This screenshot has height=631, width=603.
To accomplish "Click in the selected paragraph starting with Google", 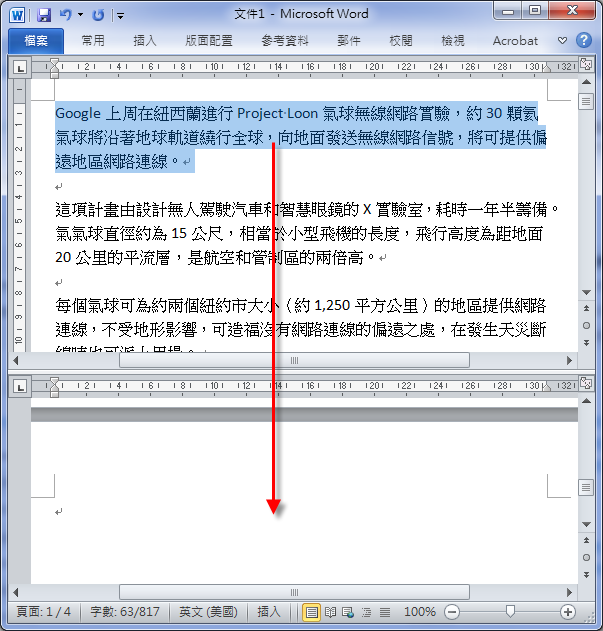I will coord(300,137).
